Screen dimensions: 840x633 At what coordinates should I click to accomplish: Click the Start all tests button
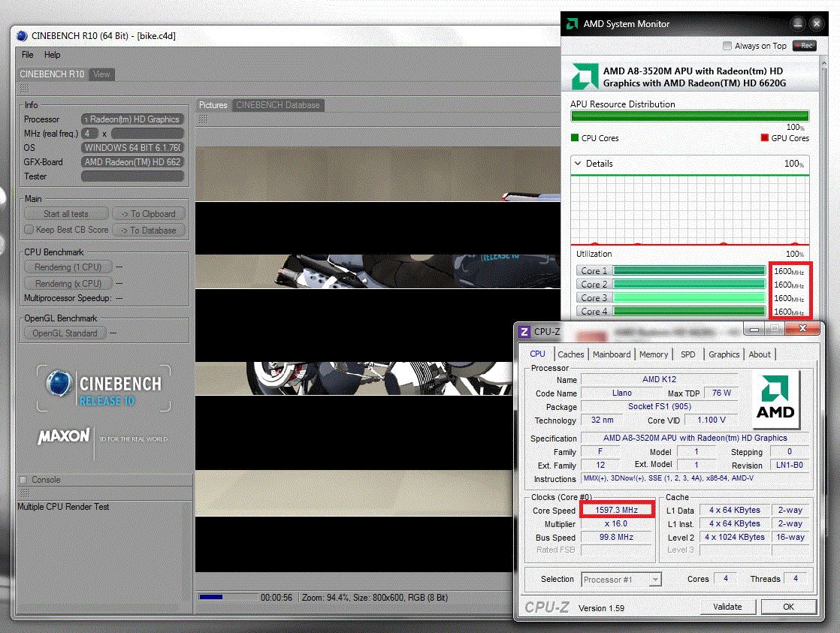click(66, 214)
